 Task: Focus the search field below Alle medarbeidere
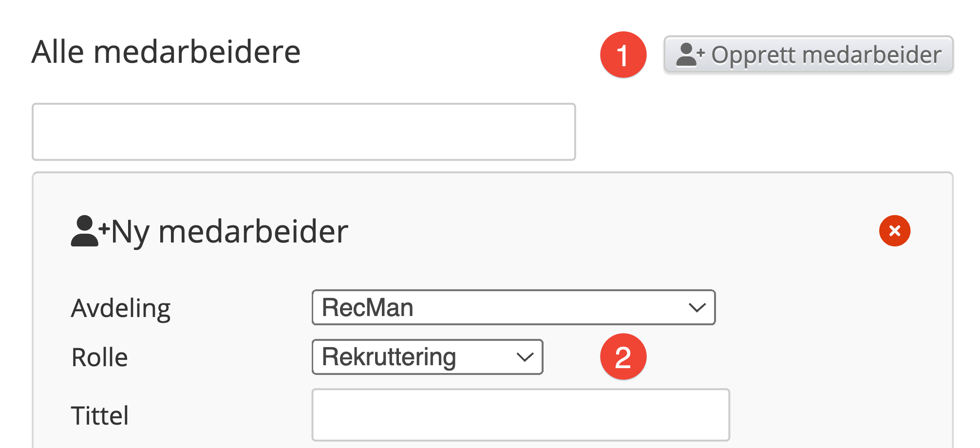tap(304, 131)
